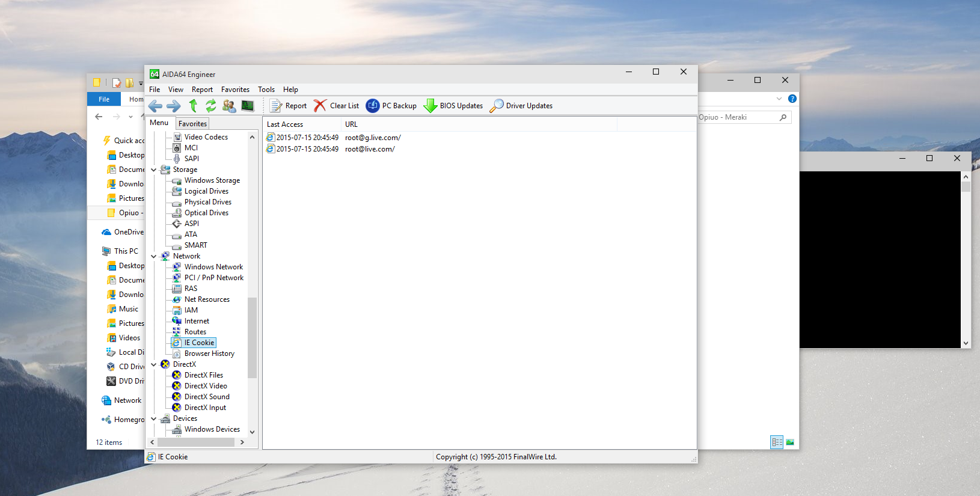Click the File Explorer search box

[x=744, y=117]
